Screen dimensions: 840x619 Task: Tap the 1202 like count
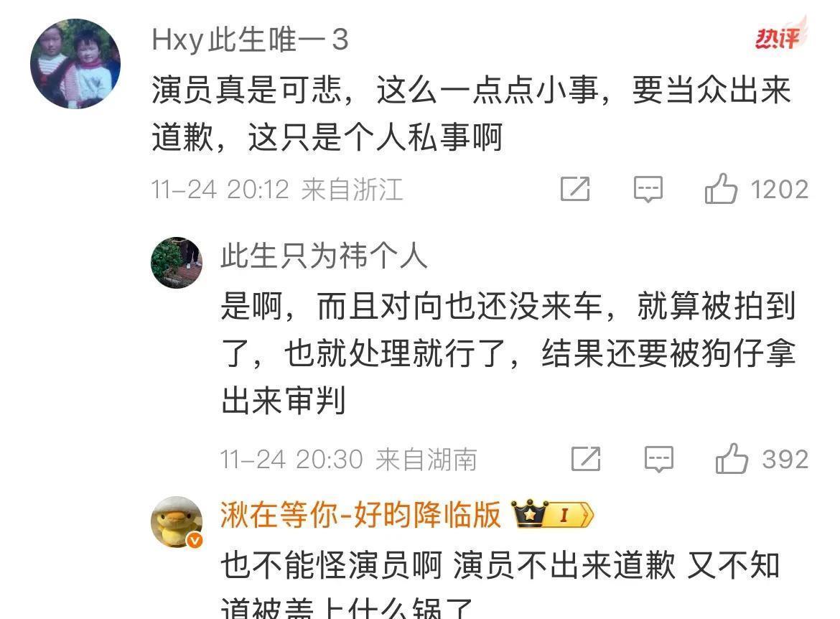click(x=780, y=189)
